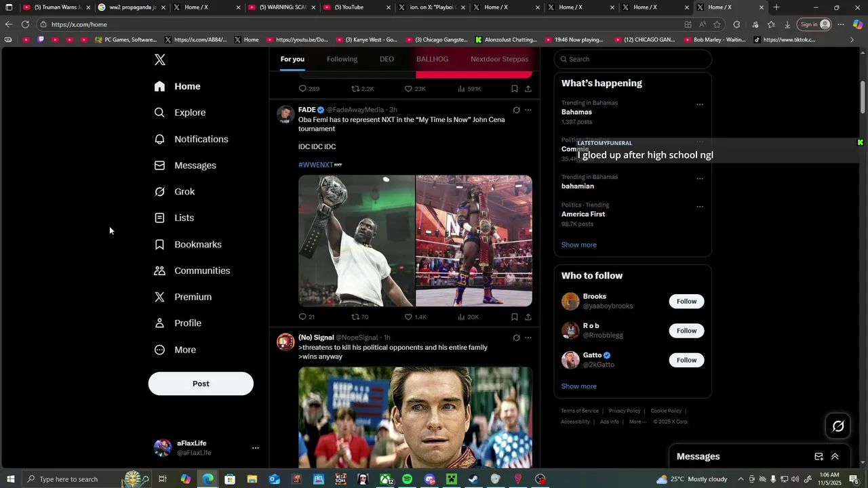Open the floating Grok button
This screenshot has width=868, height=488.
838,426
